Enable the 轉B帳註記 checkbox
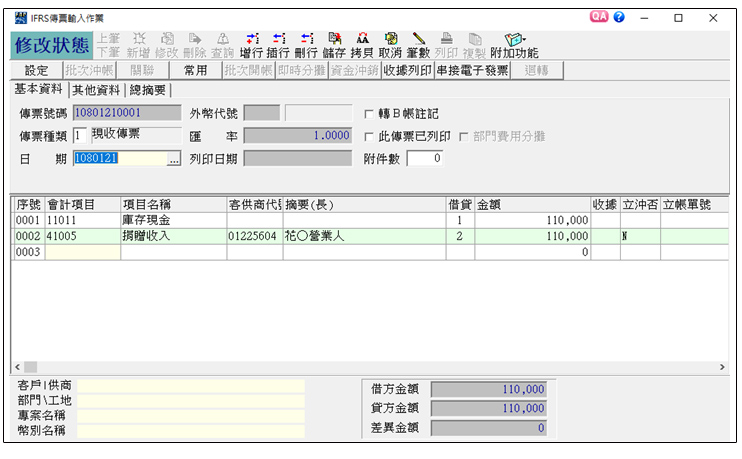 click(369, 114)
